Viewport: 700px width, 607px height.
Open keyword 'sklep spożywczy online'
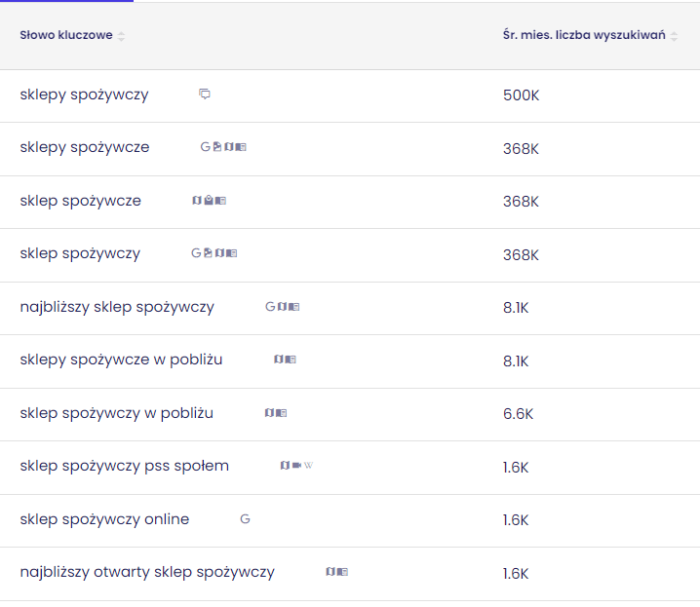pos(104,519)
